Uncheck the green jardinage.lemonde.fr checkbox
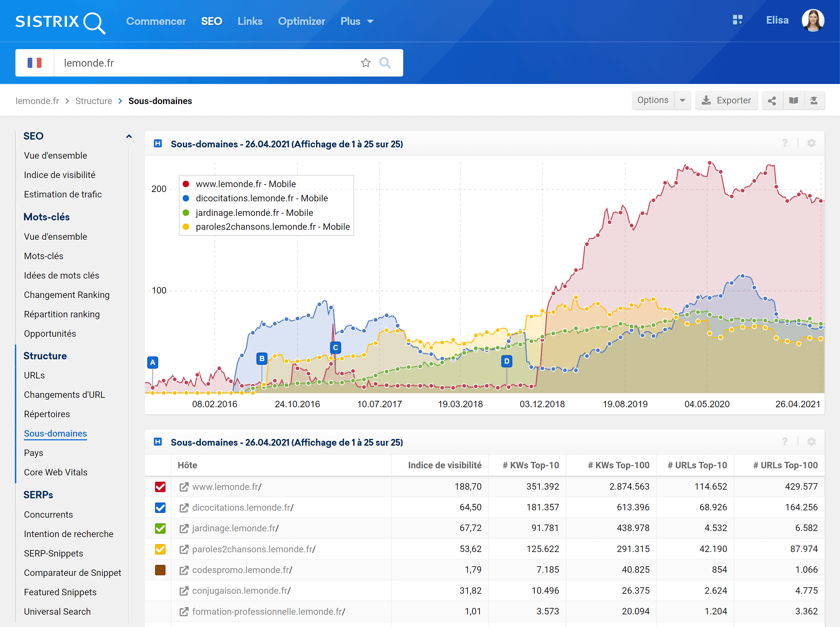This screenshot has height=627, width=840. click(x=160, y=528)
